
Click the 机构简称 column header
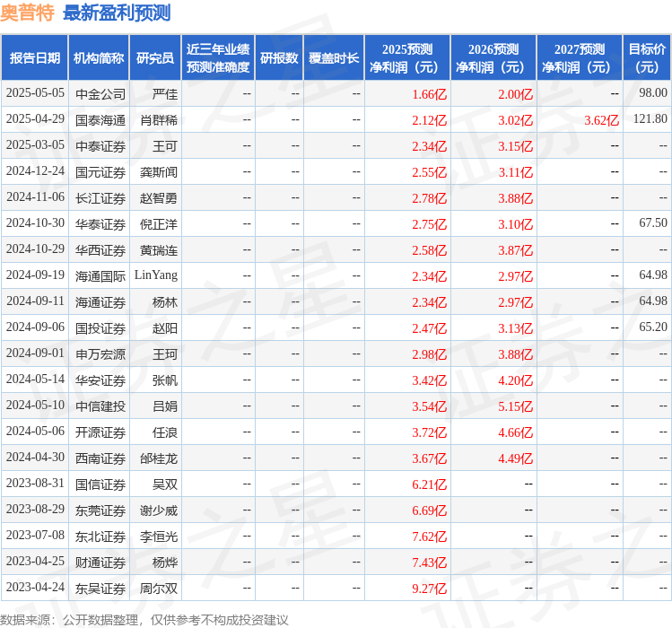(99, 58)
